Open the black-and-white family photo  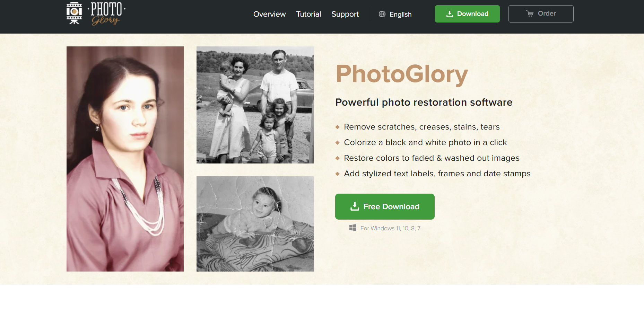point(255,105)
